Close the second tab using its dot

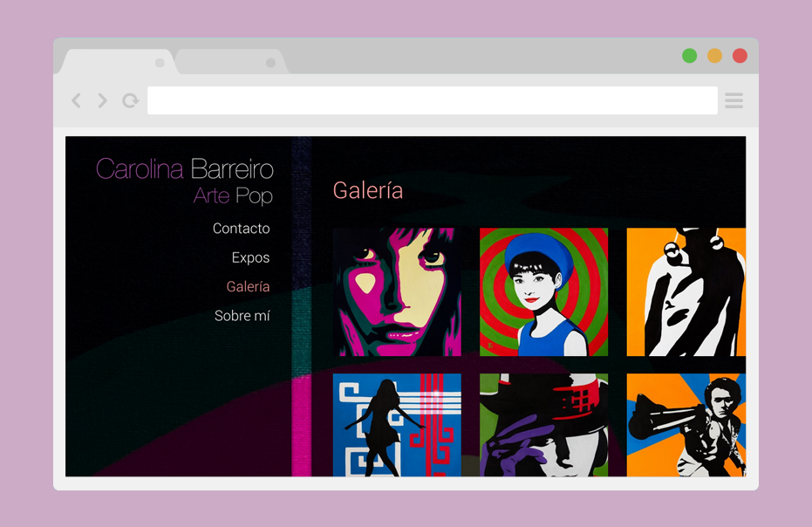click(271, 63)
